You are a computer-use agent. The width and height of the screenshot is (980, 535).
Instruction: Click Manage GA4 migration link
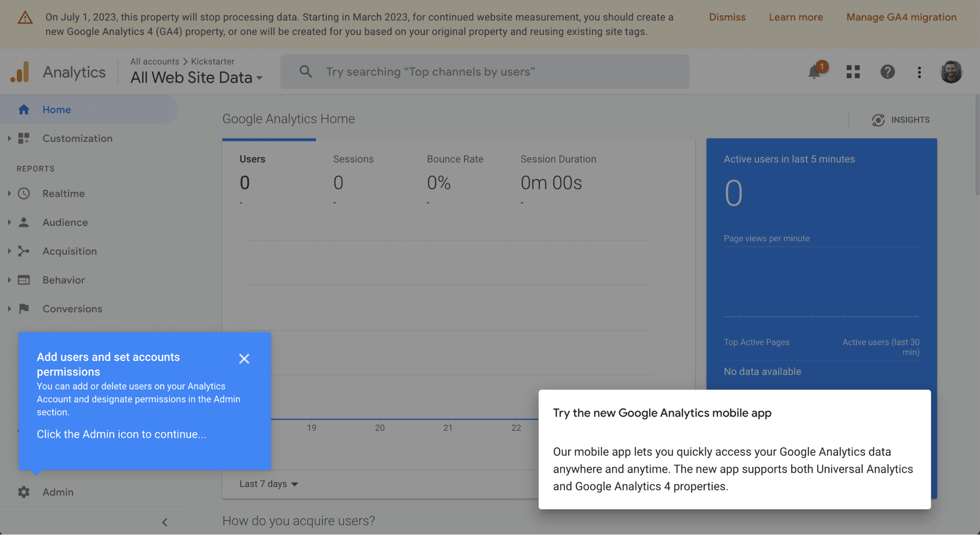(901, 17)
